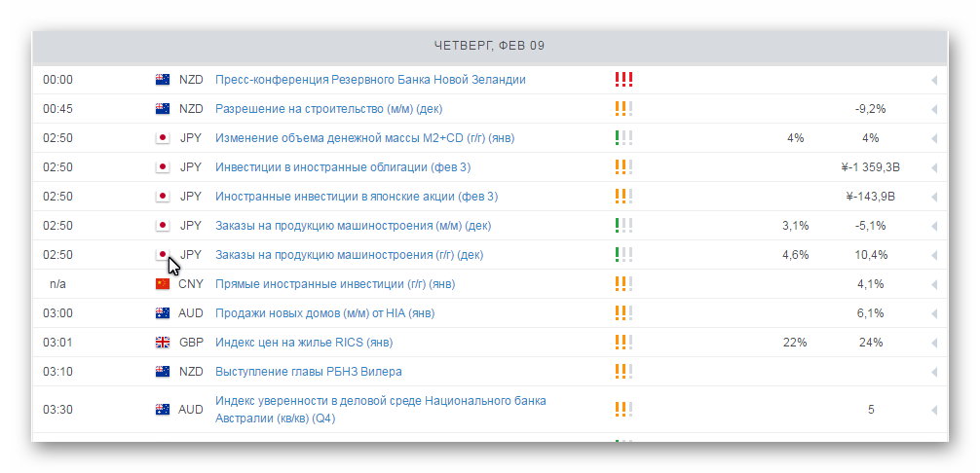Click Japan flag beside foreign bond investment row
This screenshot has width=980, height=473.
163,167
